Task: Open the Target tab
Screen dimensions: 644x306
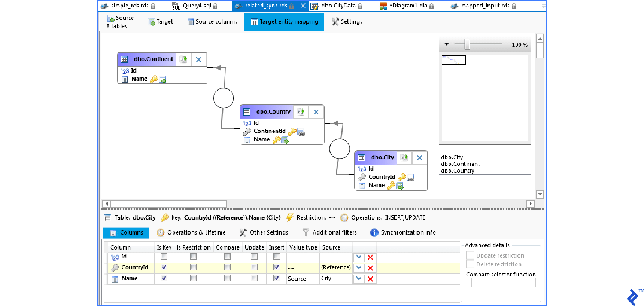Action: [x=161, y=22]
